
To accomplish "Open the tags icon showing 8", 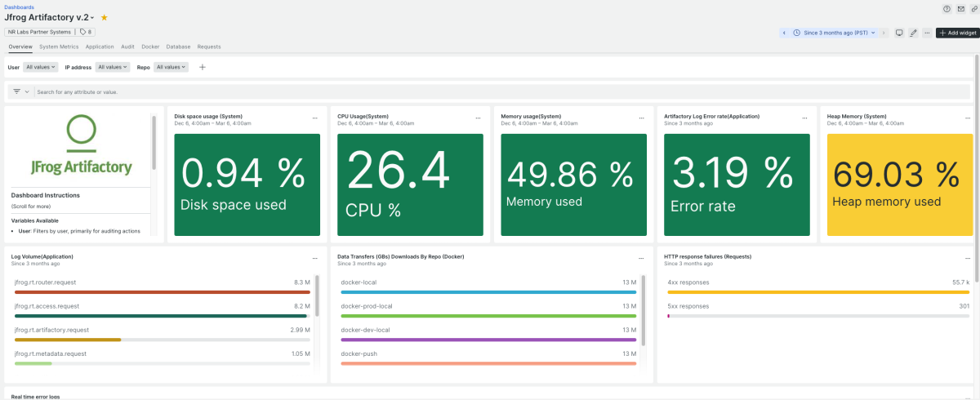I will point(85,32).
